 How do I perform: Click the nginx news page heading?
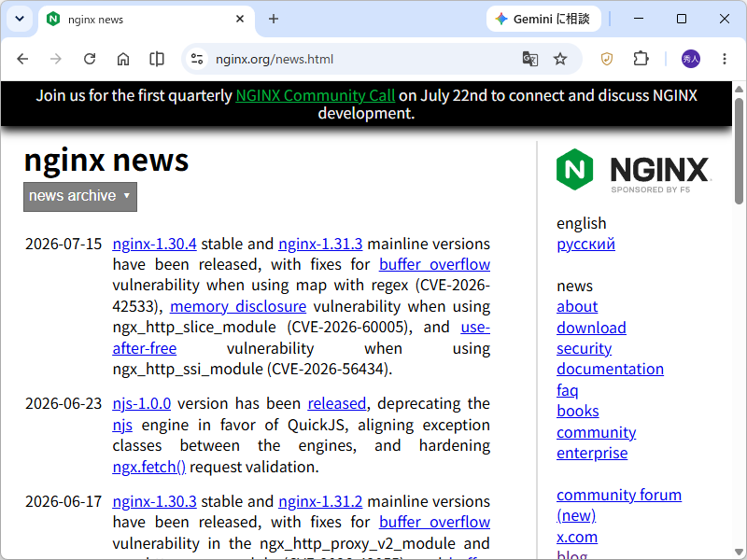(x=106, y=161)
